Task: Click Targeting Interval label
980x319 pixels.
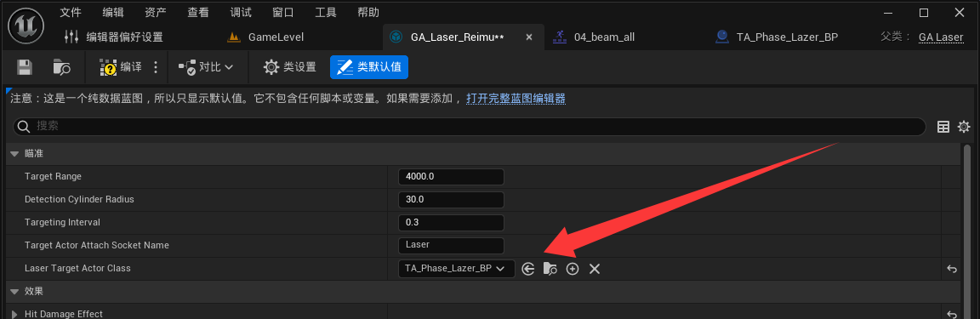Action: click(x=62, y=223)
